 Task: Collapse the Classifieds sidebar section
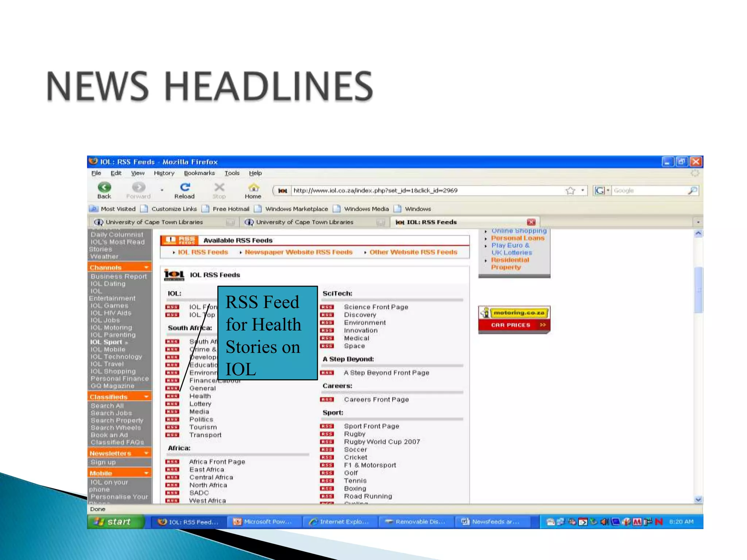pyautogui.click(x=146, y=397)
